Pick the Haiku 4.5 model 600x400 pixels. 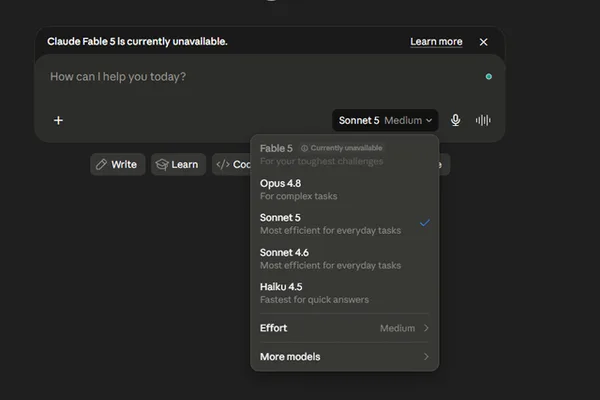point(344,293)
